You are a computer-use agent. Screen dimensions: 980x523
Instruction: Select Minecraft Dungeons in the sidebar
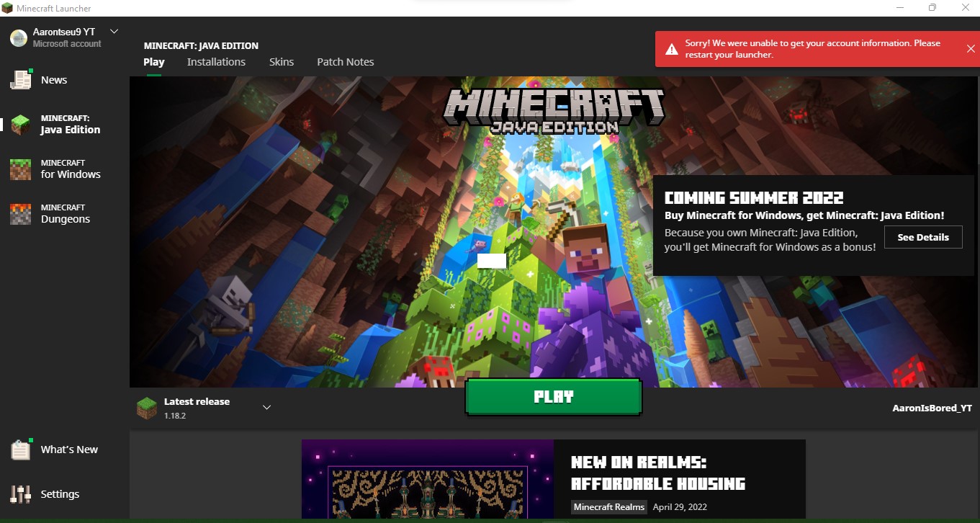coord(66,214)
